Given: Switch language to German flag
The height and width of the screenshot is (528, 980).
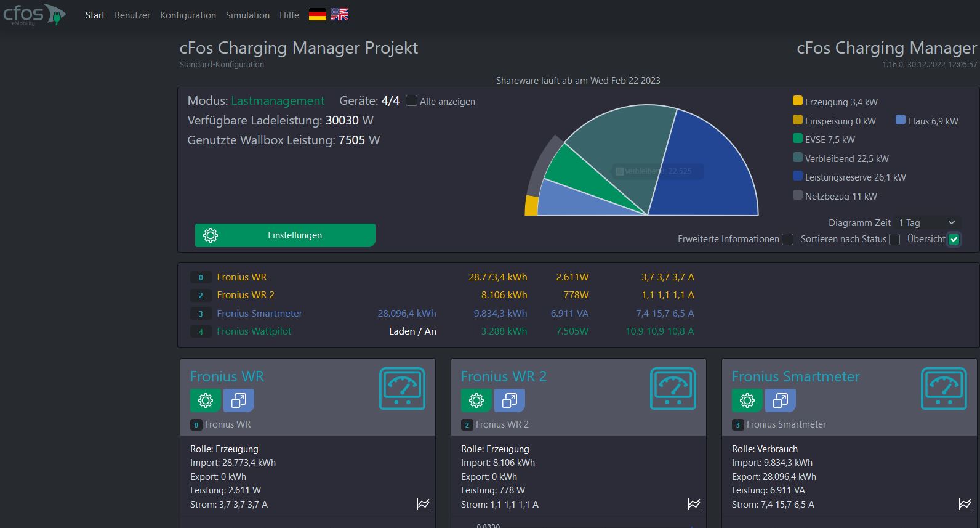Looking at the screenshot, I should point(317,15).
